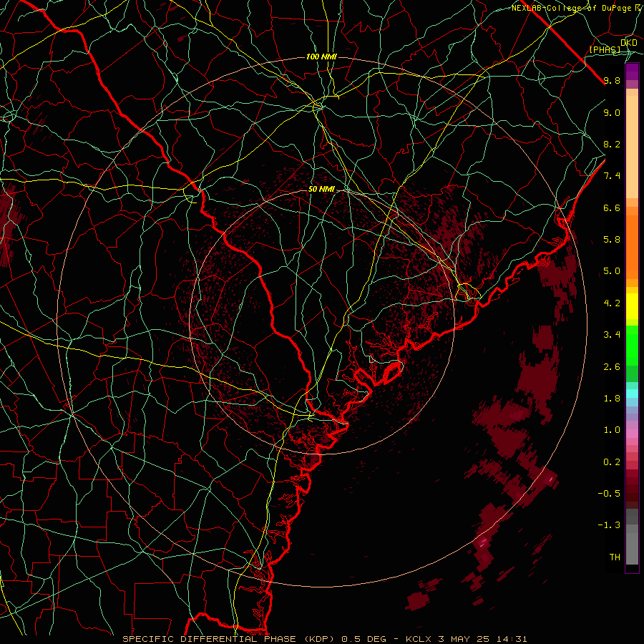Click the bright green color bar segment

(632, 346)
